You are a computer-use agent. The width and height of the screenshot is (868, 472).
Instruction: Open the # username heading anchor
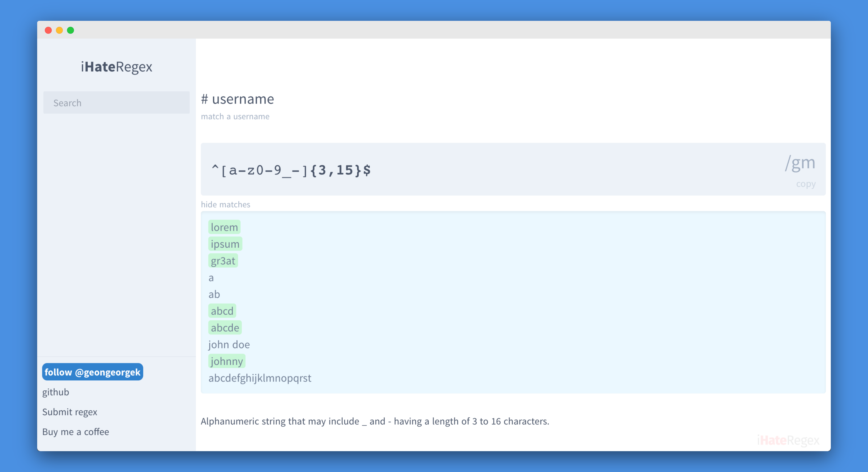[x=237, y=99]
